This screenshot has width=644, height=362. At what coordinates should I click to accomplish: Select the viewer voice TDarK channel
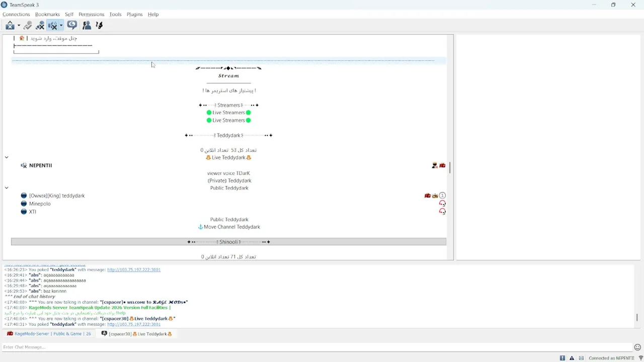coord(228,173)
